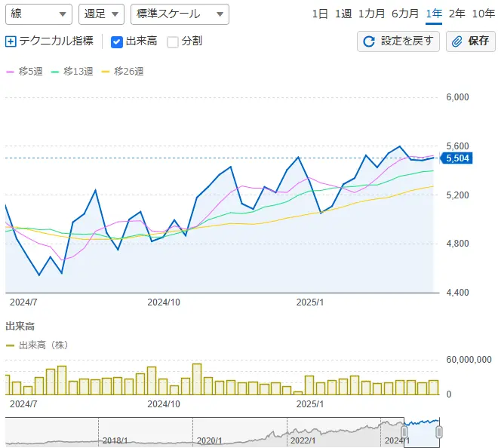This screenshot has height=448, width=498.
Task: Open the 週足 interval dropdown
Action: 101,14
